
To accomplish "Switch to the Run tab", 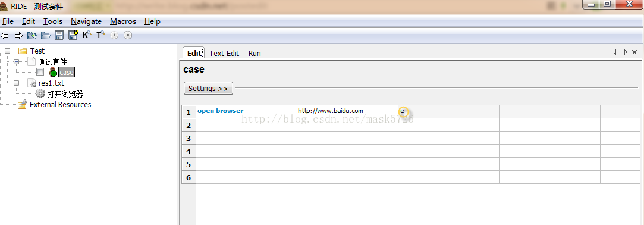I will (255, 53).
